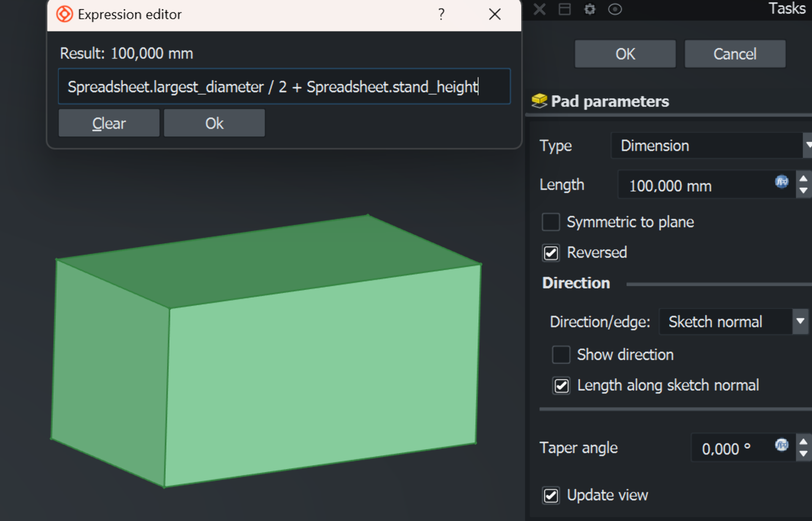The width and height of the screenshot is (812, 521).
Task: Decrease Taper angle with the down arrow
Action: (803, 454)
